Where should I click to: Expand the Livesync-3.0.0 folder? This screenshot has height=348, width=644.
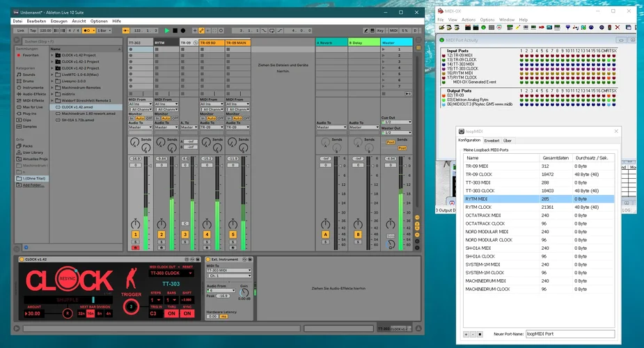coord(52,81)
